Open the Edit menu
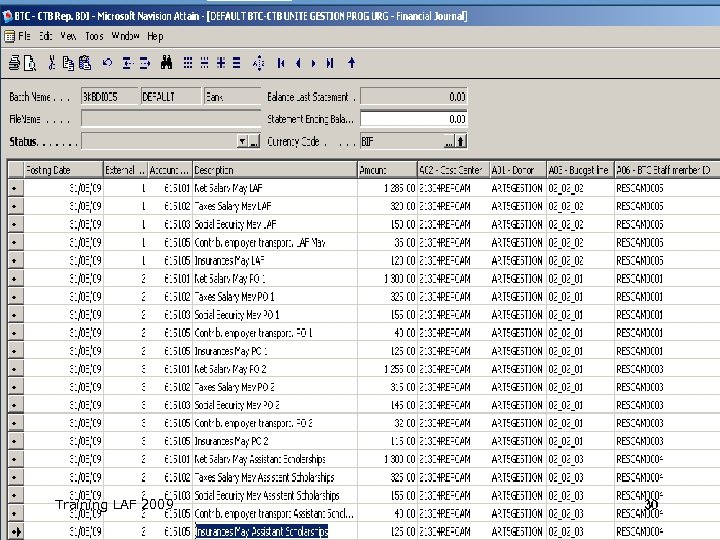 click(x=45, y=36)
